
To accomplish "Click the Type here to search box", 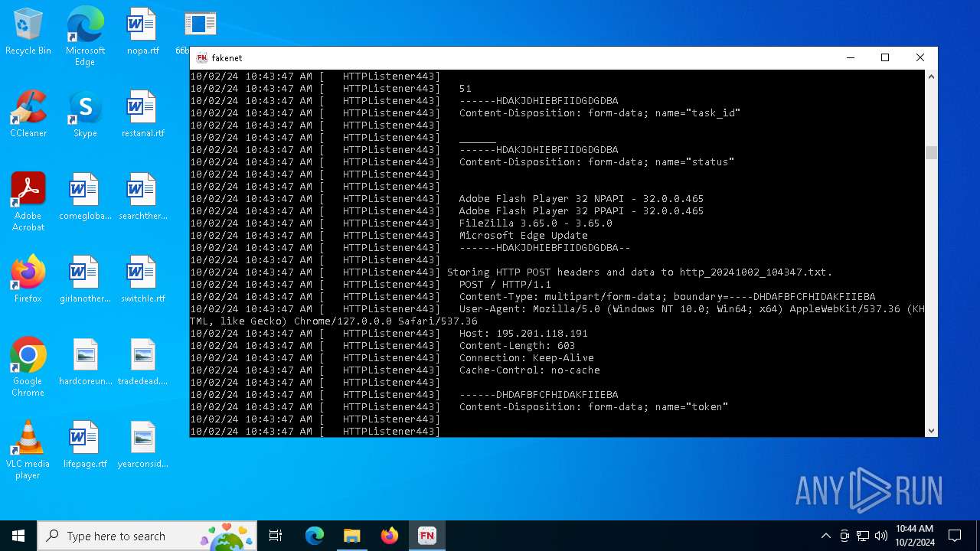I will pyautogui.click(x=147, y=536).
